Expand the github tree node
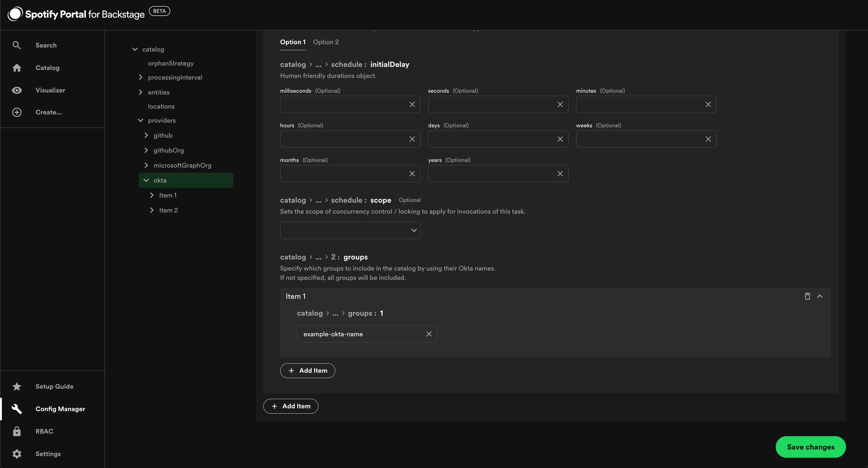The image size is (868, 468). click(x=146, y=135)
